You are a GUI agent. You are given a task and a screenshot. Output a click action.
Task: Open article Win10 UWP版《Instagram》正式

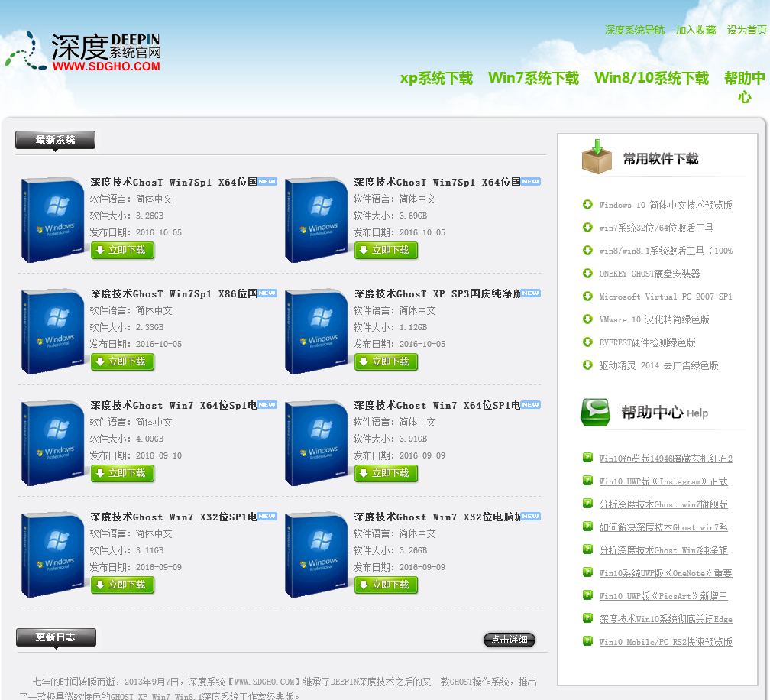(663, 481)
